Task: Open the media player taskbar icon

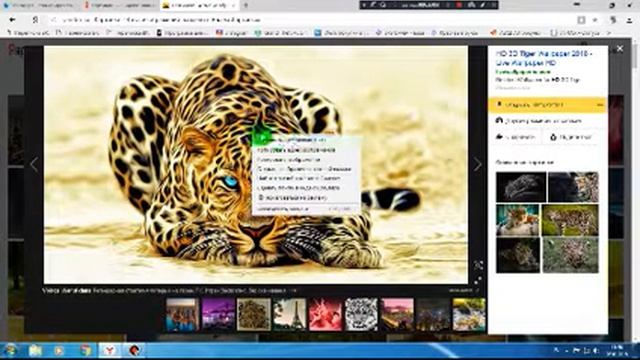Action: 60,351
